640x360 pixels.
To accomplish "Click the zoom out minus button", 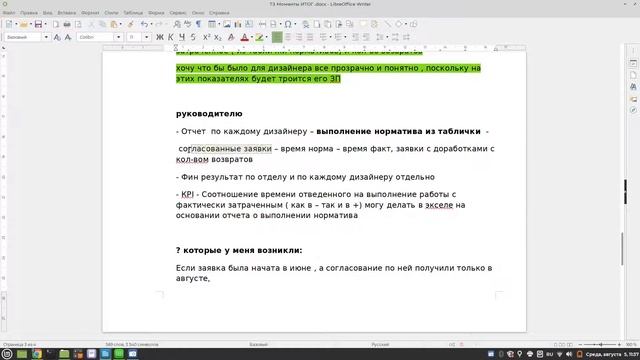I will [580, 345].
